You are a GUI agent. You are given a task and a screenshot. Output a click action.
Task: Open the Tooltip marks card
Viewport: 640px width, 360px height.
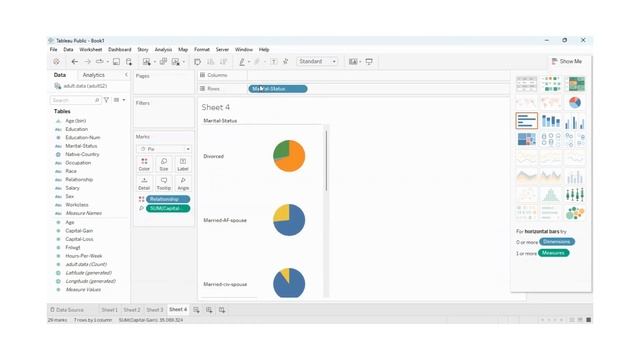pos(164,184)
